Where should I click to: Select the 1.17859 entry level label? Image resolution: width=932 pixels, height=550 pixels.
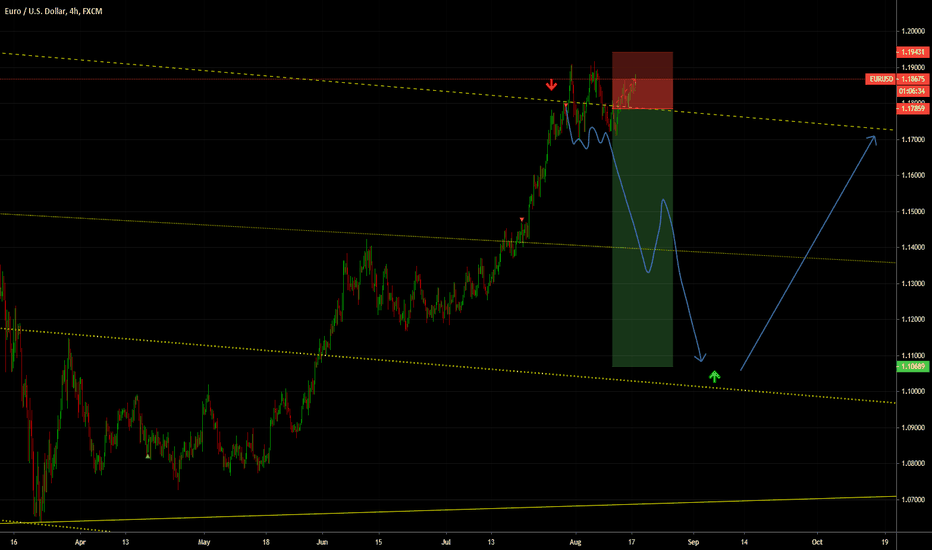(912, 108)
